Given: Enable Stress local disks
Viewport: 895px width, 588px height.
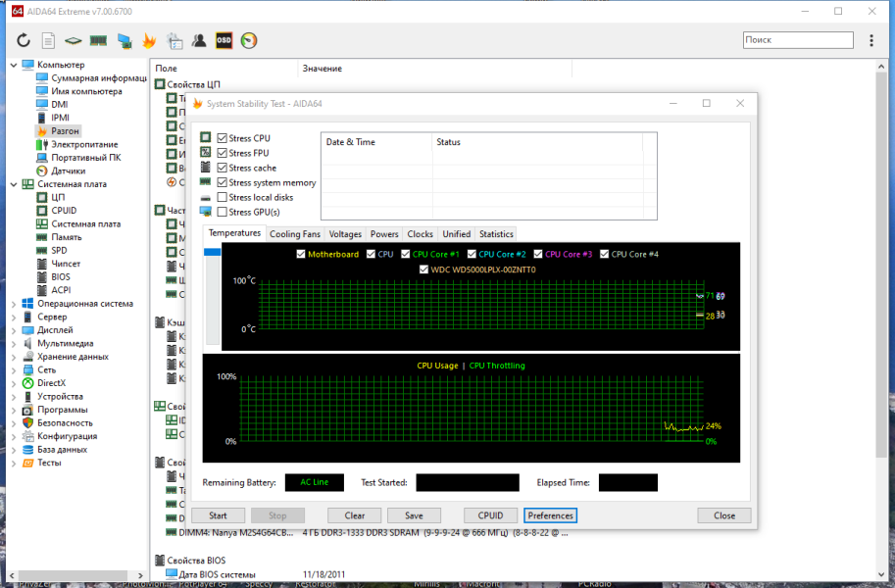Looking at the screenshot, I should click(x=223, y=198).
